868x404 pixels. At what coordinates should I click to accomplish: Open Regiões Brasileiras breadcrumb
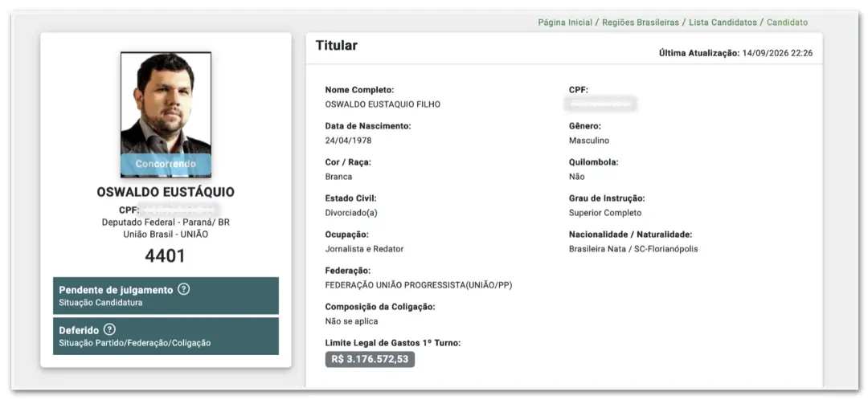tap(641, 22)
